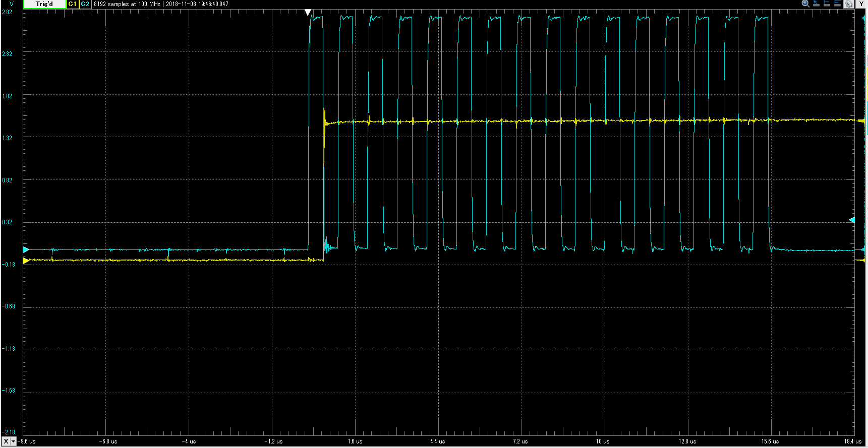The width and height of the screenshot is (868, 448).
Task: Click the -9.6 us time label
Action: pos(27,441)
